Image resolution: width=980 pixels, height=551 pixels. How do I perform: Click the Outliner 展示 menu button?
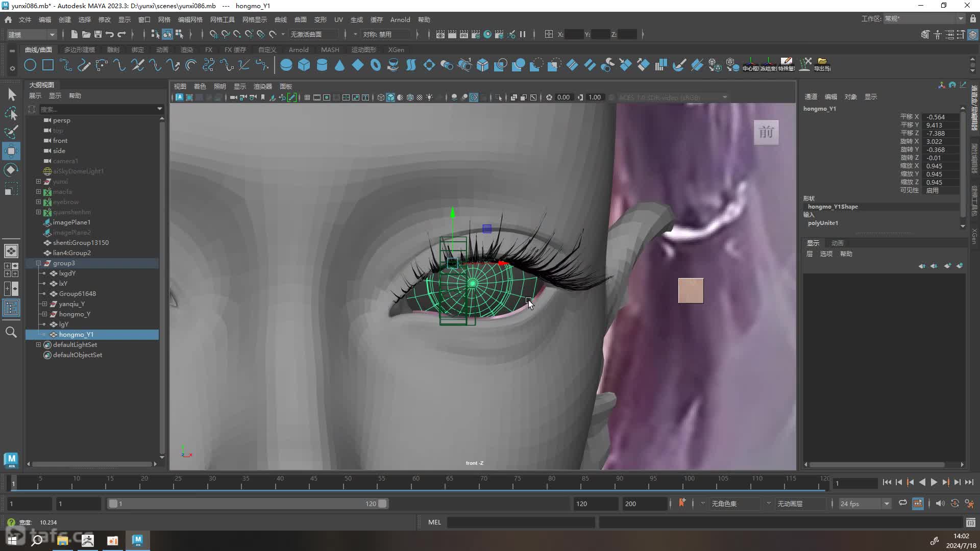[x=35, y=96]
